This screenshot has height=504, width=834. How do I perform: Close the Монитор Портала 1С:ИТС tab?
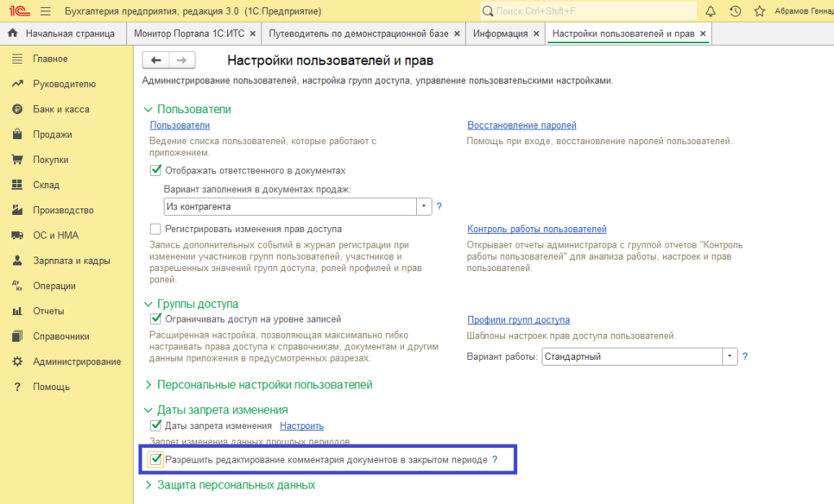click(252, 33)
